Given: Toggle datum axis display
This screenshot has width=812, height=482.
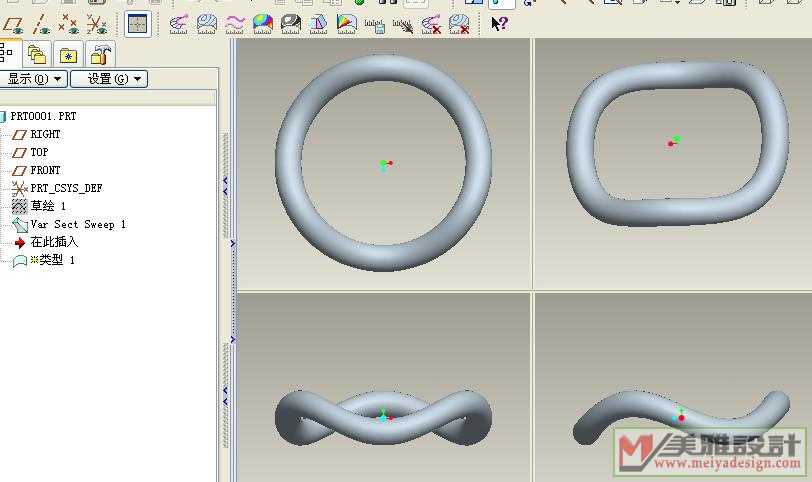Looking at the screenshot, I should point(40,24).
